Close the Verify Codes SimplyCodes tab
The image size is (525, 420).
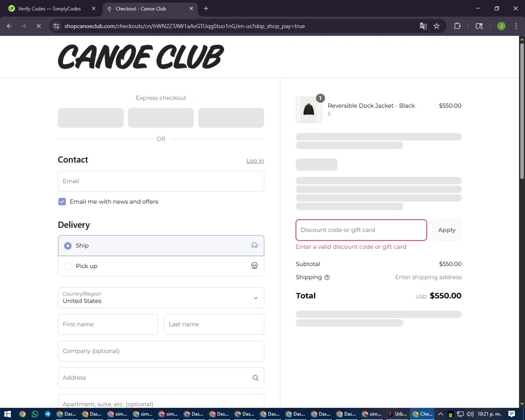pos(93,8)
